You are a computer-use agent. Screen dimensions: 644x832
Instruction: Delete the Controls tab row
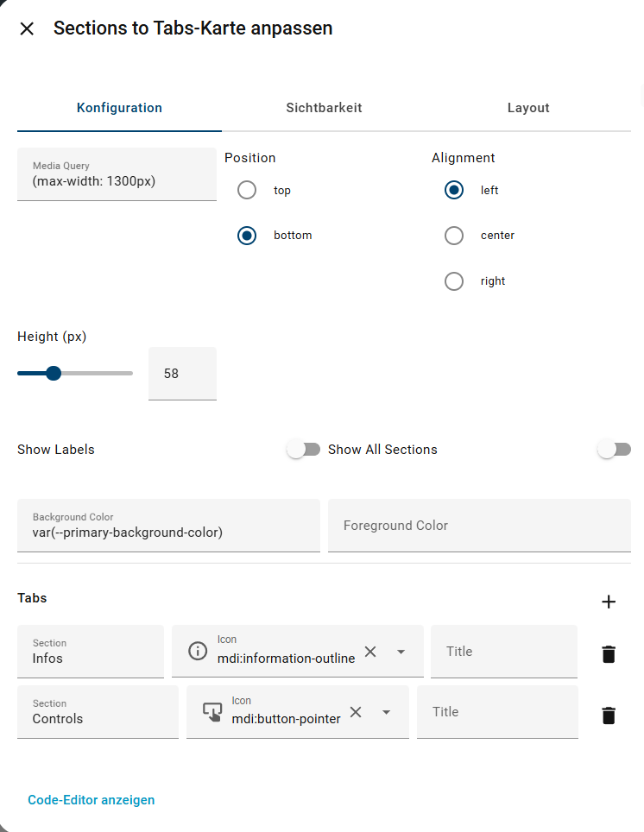[x=609, y=715]
